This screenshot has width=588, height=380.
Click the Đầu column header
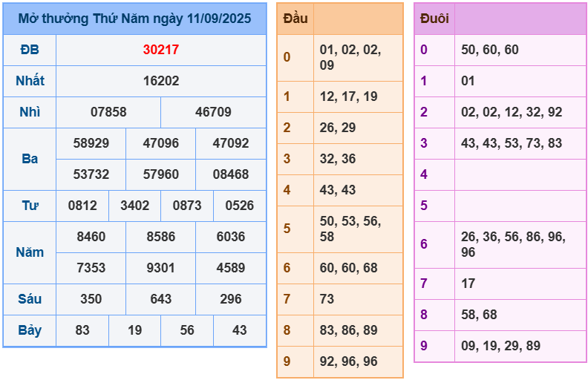tap(295, 19)
